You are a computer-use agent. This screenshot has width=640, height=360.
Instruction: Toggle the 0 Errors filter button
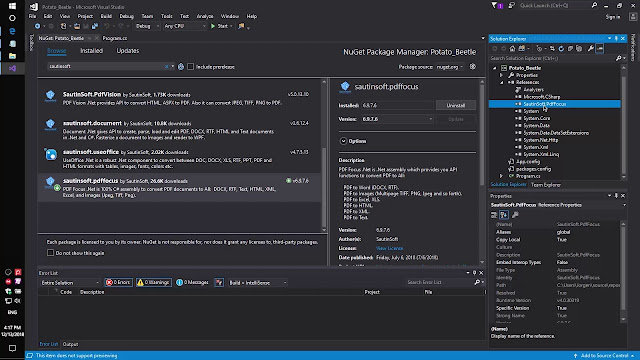118,282
